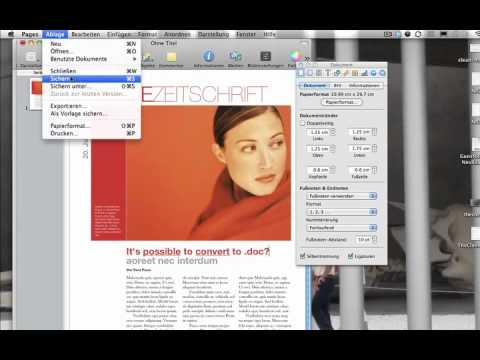Image resolution: width=480 pixels, height=360 pixels.
Task: Adjust the Kopfzeile stepper
Action: (x=333, y=170)
